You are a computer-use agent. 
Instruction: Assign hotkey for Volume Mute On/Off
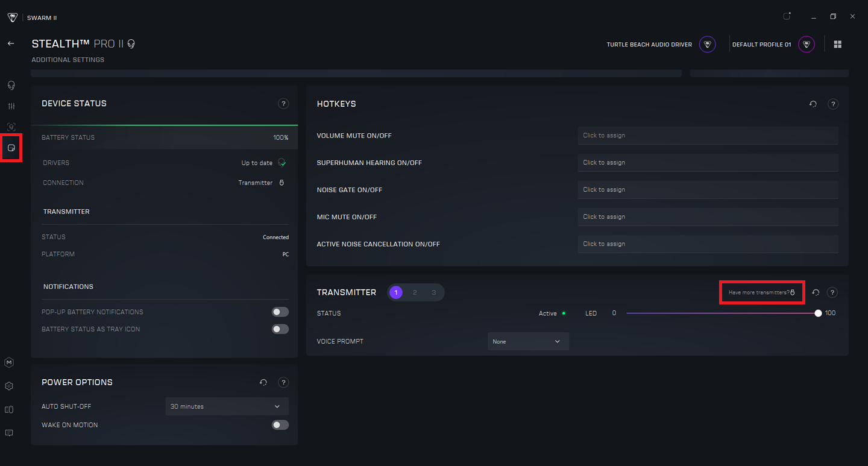pyautogui.click(x=708, y=136)
